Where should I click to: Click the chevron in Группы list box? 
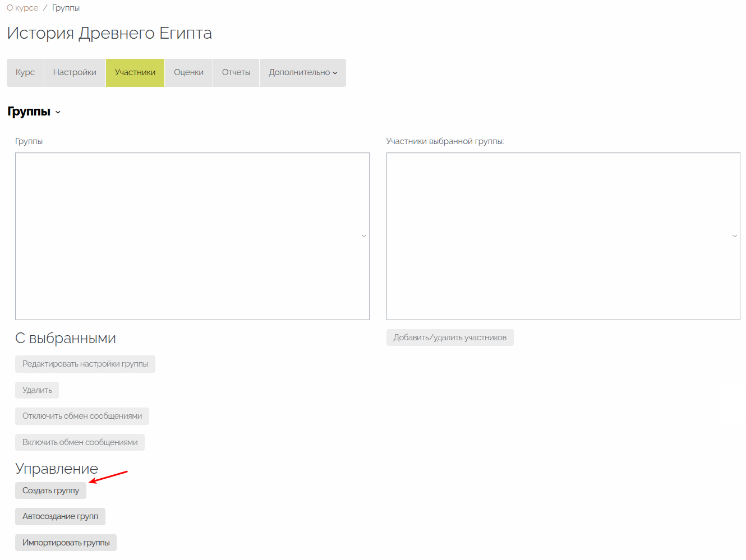tap(364, 236)
